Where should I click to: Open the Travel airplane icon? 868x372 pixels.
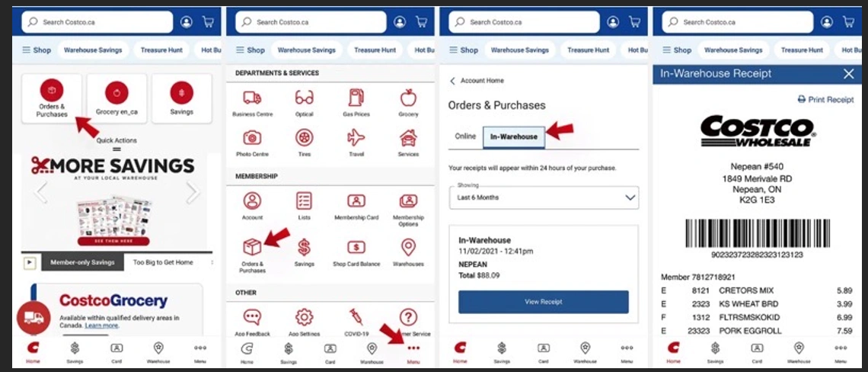tap(356, 138)
